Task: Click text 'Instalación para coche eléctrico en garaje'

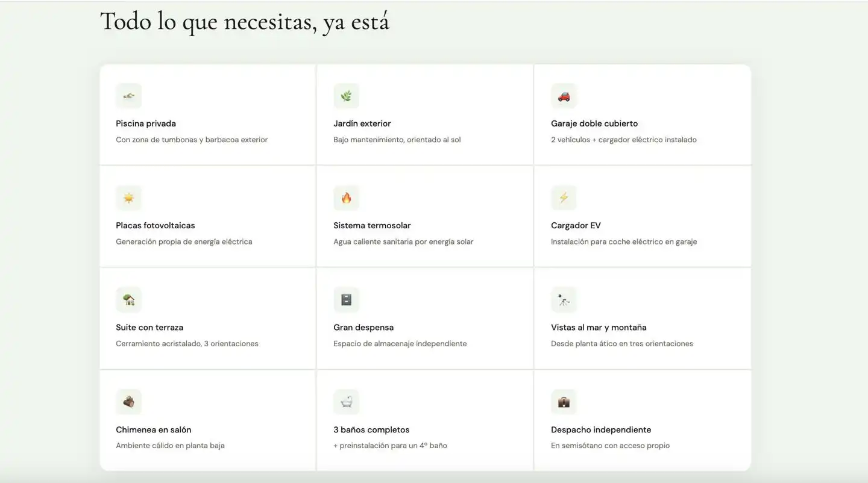Action: pyautogui.click(x=624, y=241)
